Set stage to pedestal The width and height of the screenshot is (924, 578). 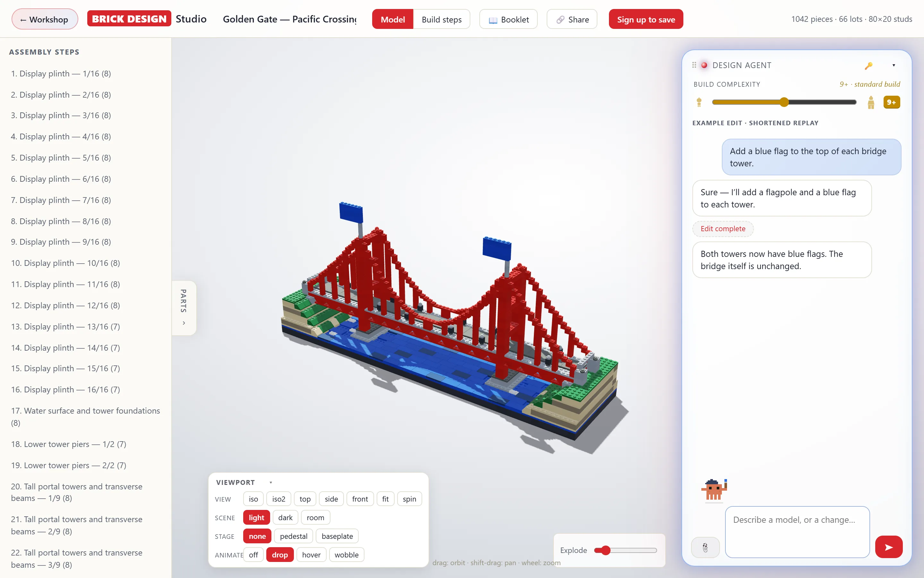tap(293, 536)
